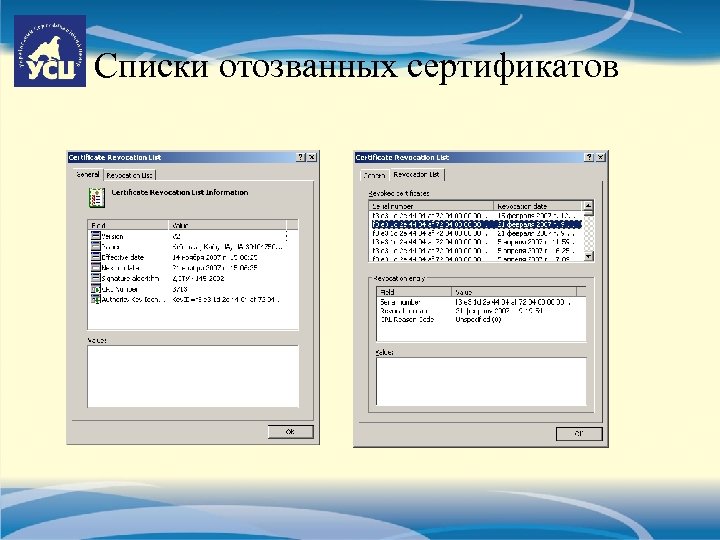Click the USC logo on the slide
Screen dimensions: 720x540
click(x=50, y=51)
